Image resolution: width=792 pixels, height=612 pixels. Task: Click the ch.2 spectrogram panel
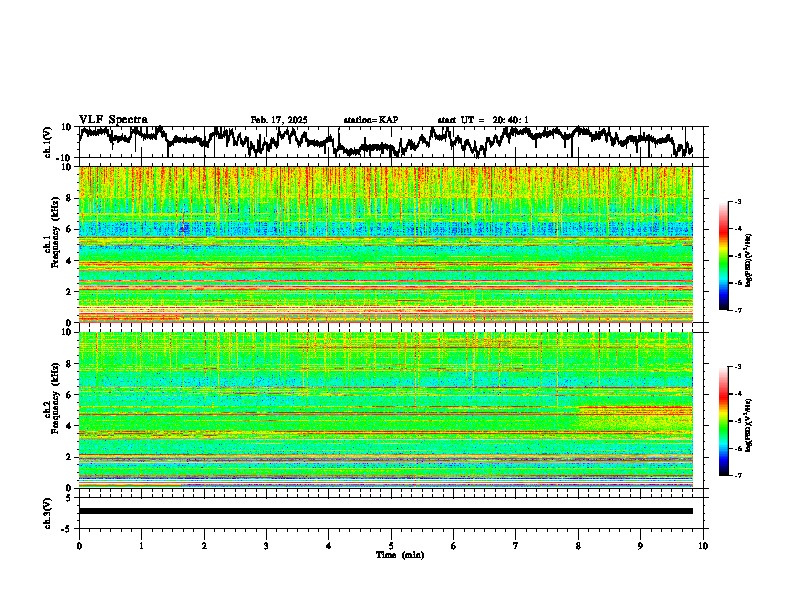[x=386, y=410]
